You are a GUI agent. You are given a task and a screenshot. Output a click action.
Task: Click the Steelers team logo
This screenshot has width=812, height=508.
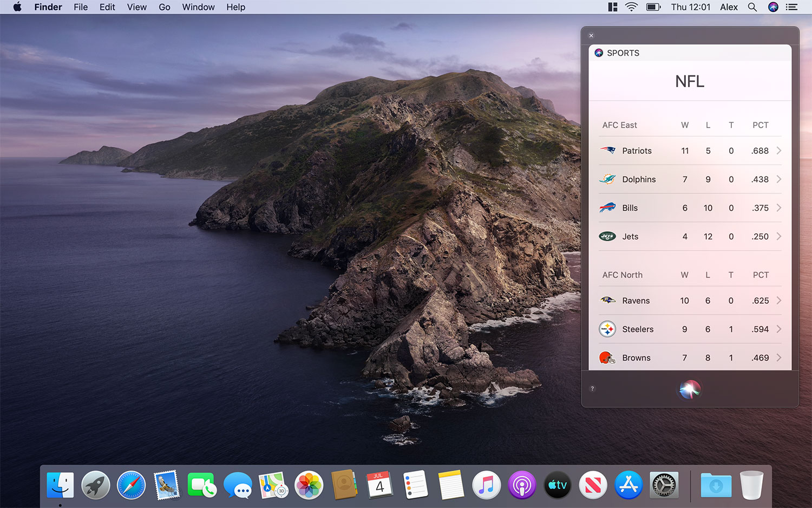tap(607, 329)
